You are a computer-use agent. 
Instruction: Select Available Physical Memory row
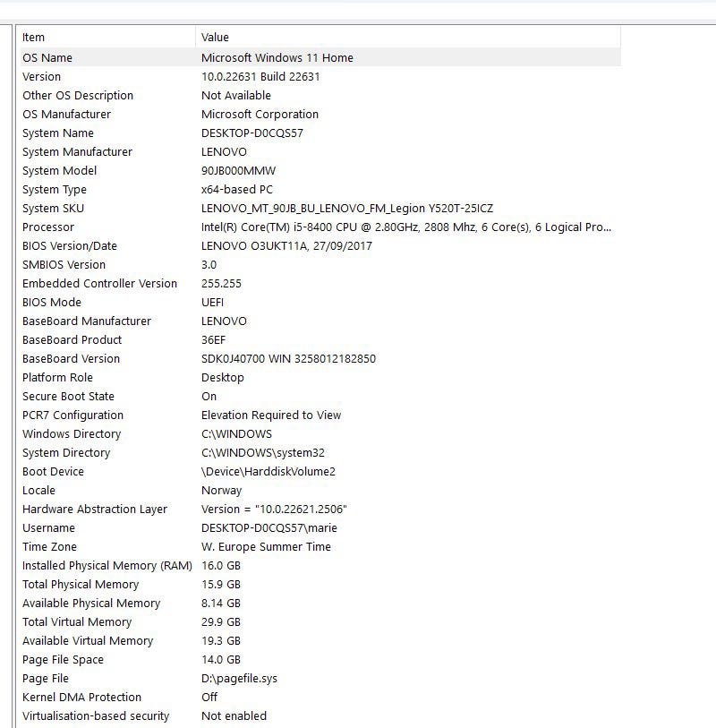click(x=320, y=604)
